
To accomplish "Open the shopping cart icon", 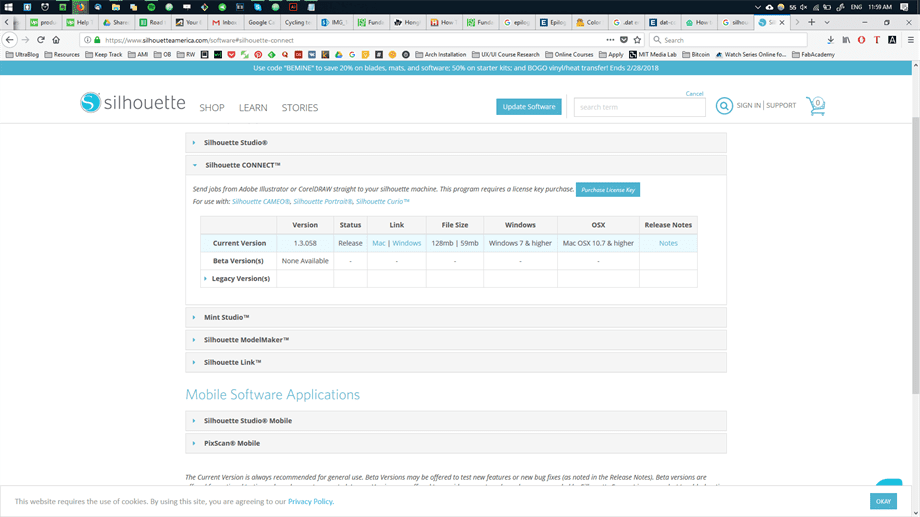I will tap(816, 106).
